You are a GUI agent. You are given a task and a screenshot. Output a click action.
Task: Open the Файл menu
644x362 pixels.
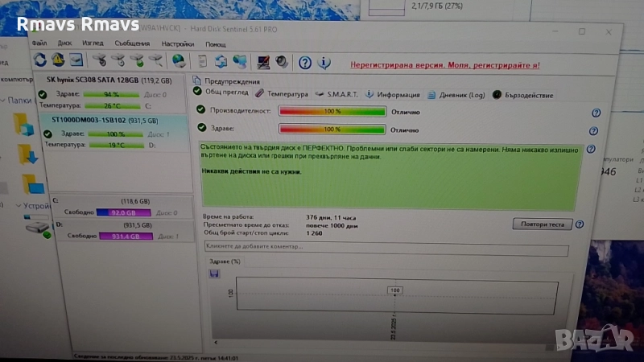(39, 43)
